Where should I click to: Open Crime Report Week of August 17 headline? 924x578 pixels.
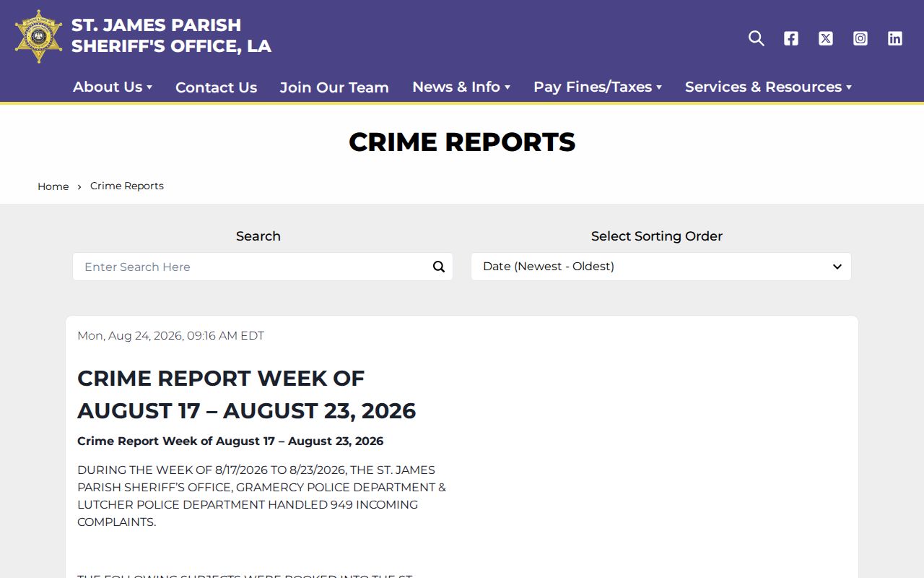point(247,394)
